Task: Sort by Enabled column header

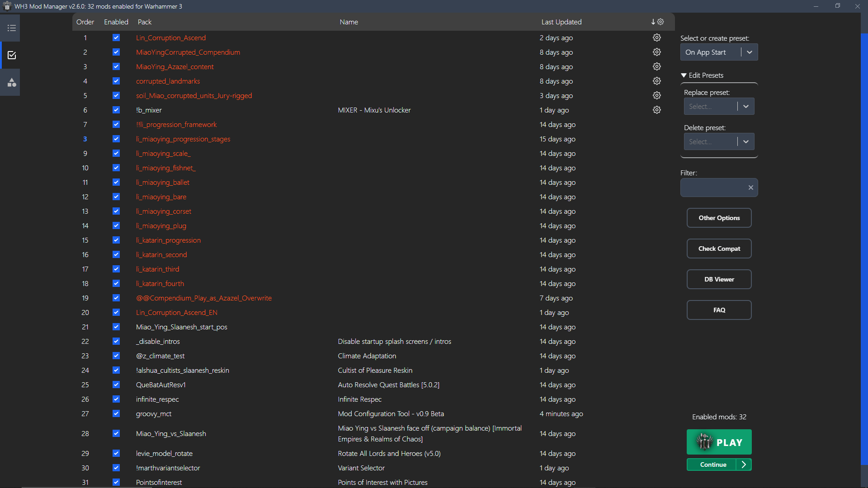Action: coord(116,22)
